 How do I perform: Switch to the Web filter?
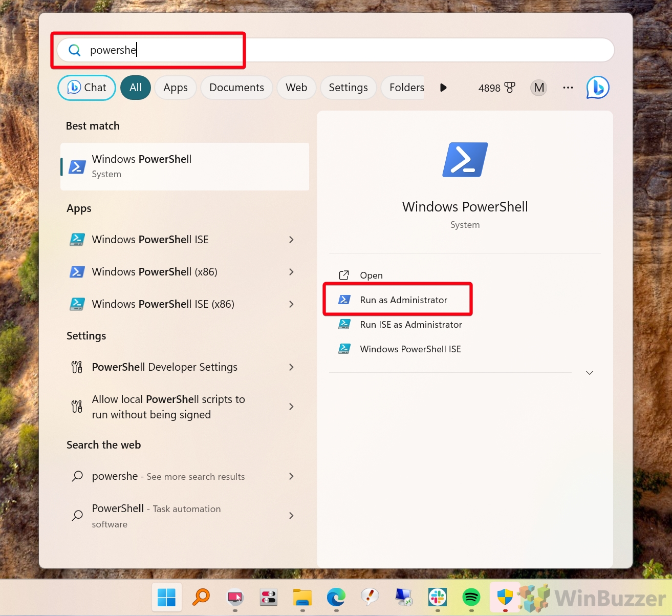tap(296, 88)
